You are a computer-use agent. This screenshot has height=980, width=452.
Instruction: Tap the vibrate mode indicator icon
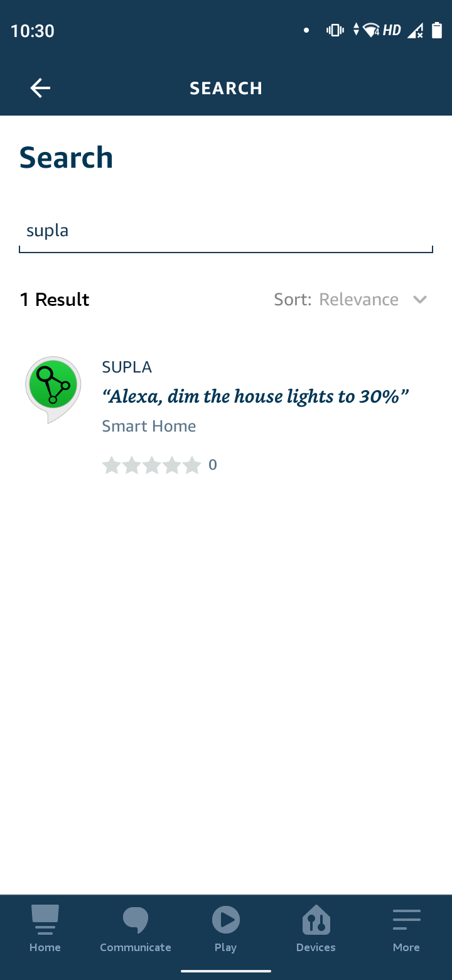[335, 30]
